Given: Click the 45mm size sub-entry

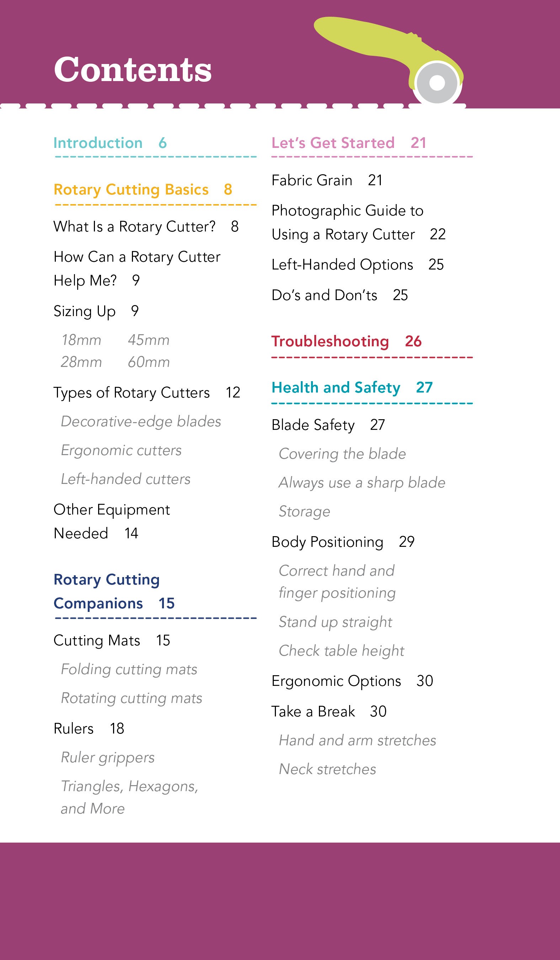Looking at the screenshot, I should (x=149, y=340).
